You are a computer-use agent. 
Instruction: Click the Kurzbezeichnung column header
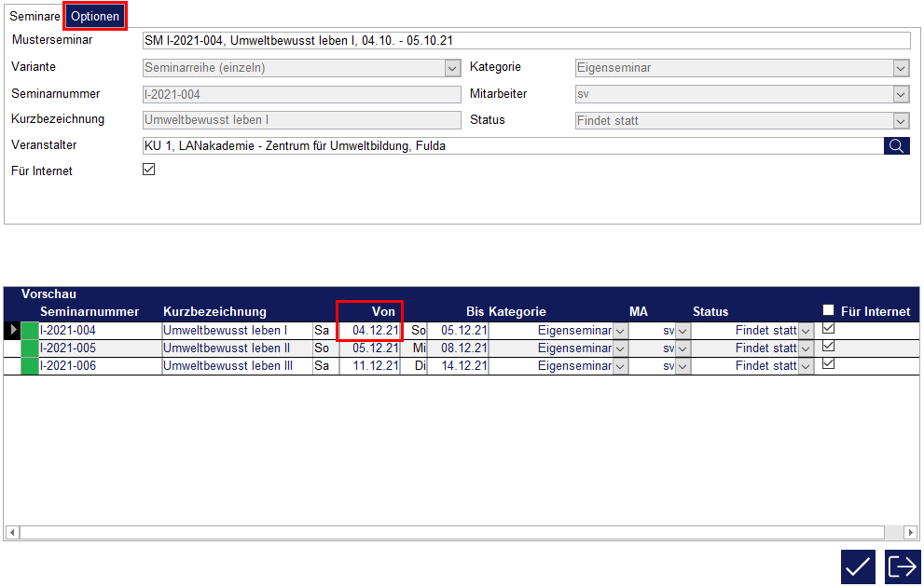click(x=215, y=311)
